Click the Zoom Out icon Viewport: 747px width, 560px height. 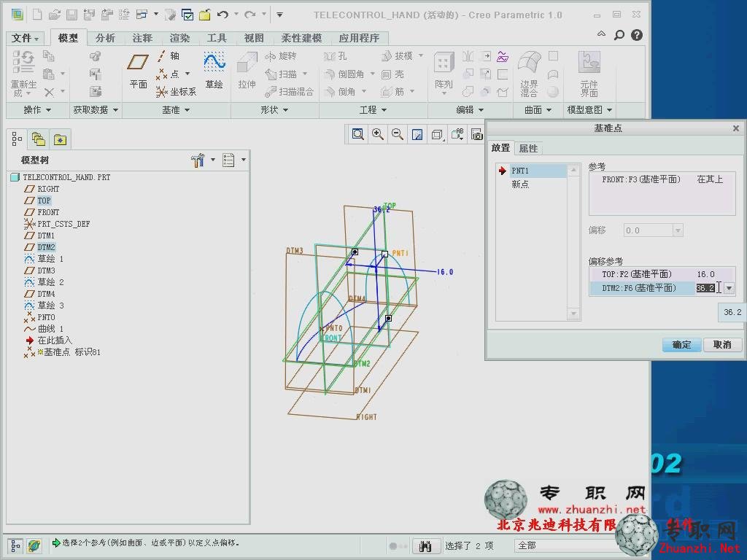(398, 134)
